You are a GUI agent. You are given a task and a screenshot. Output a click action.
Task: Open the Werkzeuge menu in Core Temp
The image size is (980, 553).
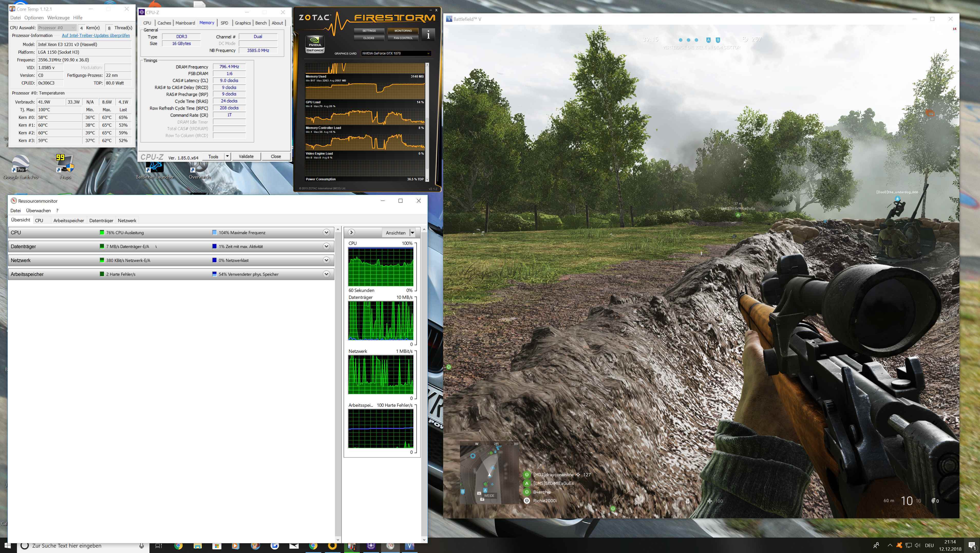(58, 17)
